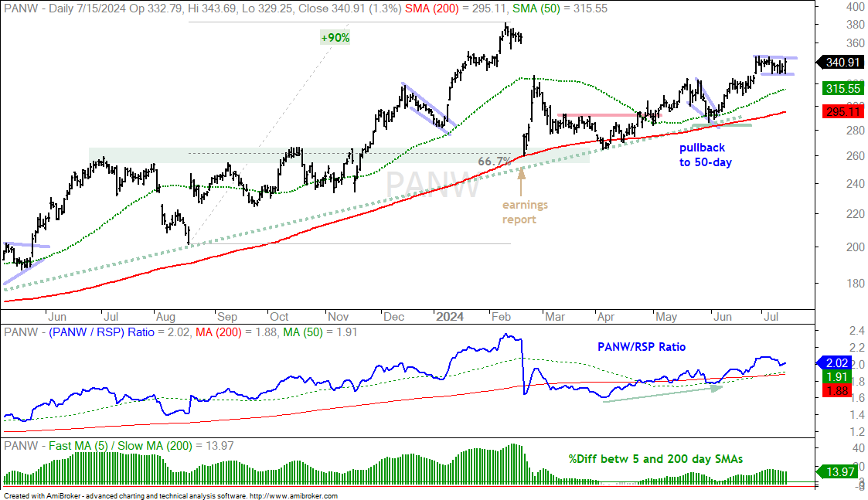Viewport: 868px width, 500px height.
Task: Click the 2024 year label on time axis
Action: click(x=450, y=317)
